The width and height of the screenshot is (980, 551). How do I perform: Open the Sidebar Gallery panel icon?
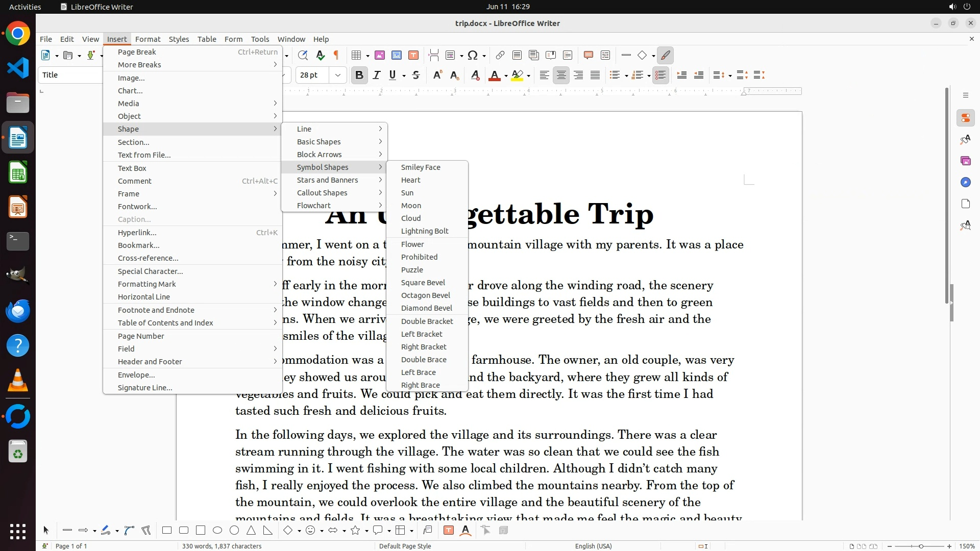coord(965,161)
